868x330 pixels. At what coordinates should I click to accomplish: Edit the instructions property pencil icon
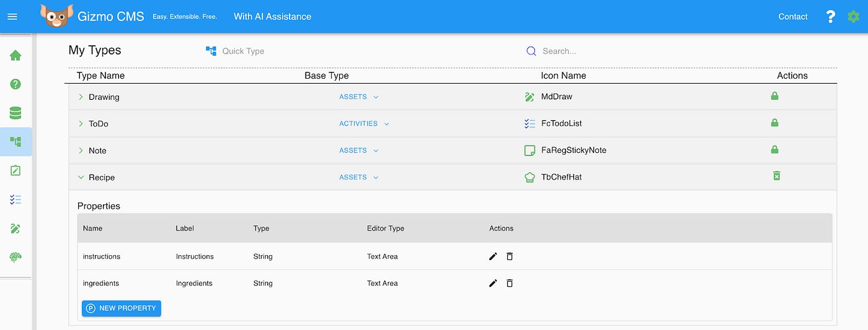point(493,256)
